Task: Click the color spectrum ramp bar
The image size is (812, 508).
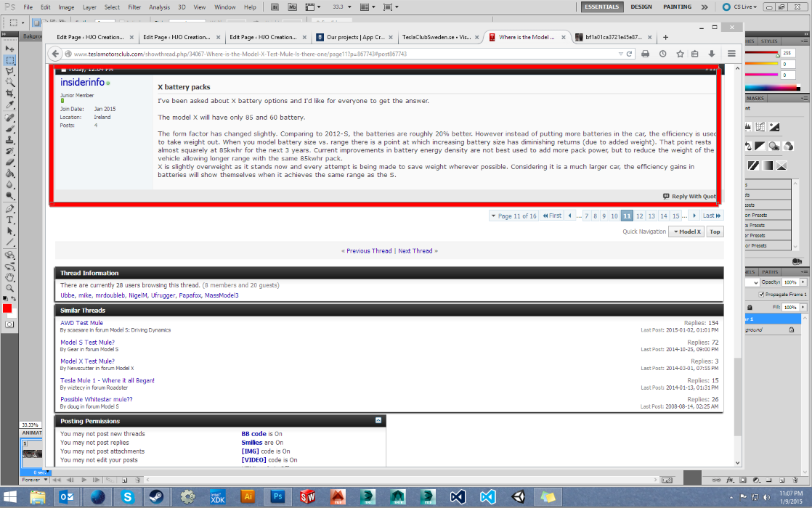Action: [x=774, y=88]
